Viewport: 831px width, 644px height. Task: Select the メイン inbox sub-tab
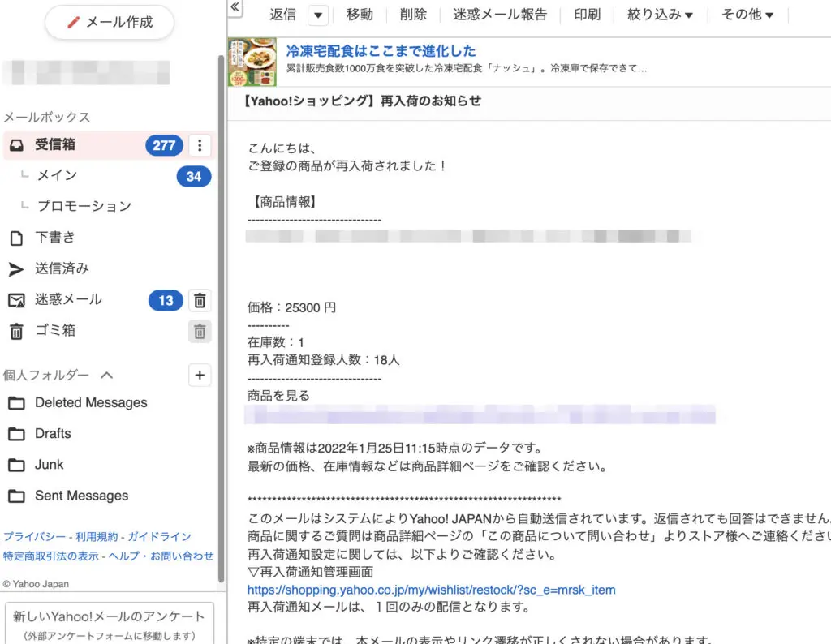click(x=57, y=175)
